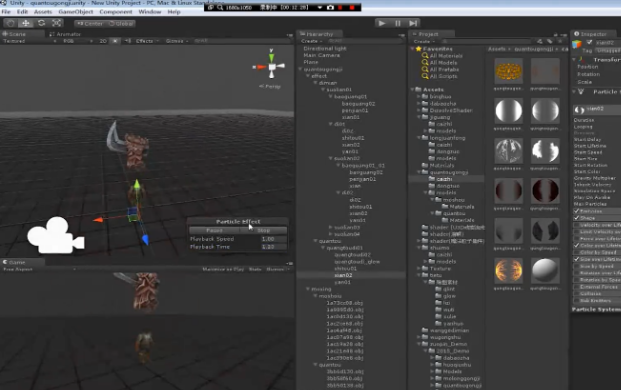Toggle the Center pivot mode button

[x=90, y=24]
